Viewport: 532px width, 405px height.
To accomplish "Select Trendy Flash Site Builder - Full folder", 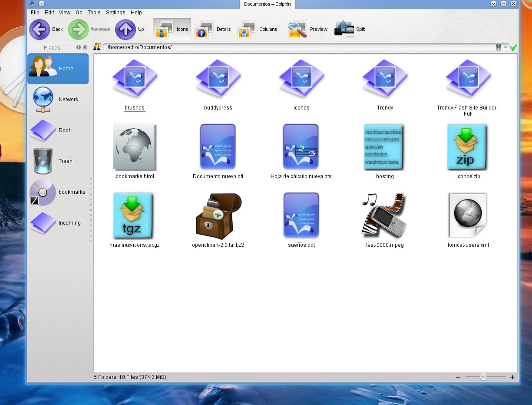I will click(468, 78).
